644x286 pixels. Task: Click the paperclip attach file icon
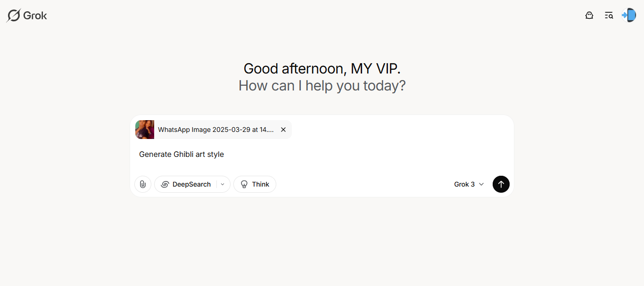[x=143, y=184]
